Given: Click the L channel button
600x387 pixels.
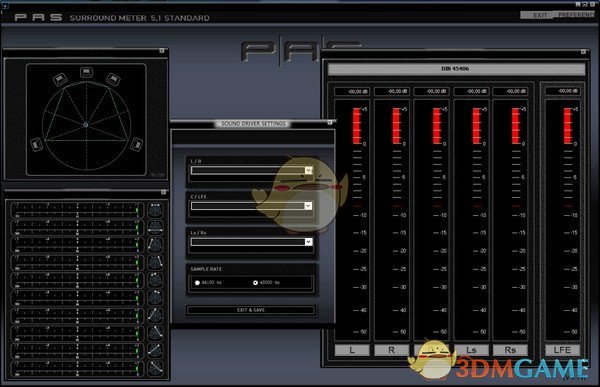Looking at the screenshot, I should (352, 350).
